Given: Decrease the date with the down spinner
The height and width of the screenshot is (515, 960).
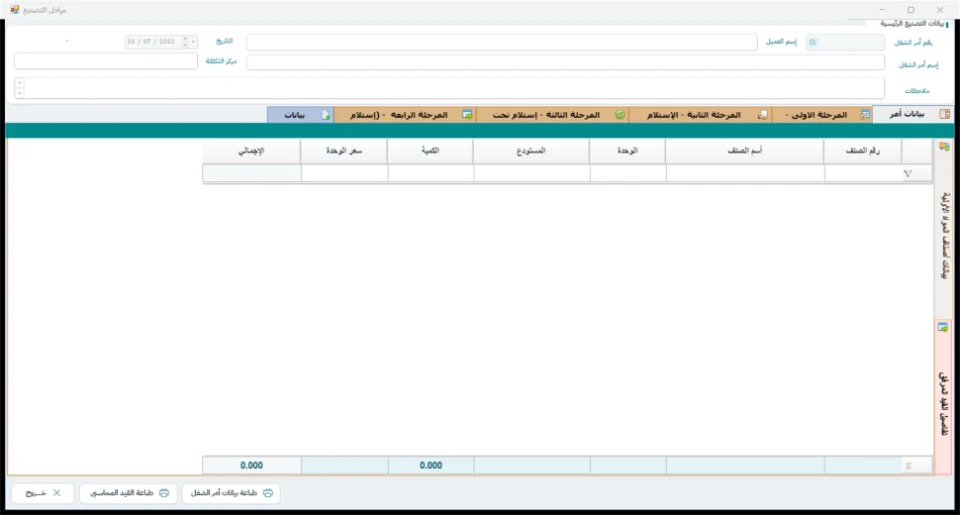Looking at the screenshot, I should tap(185, 45).
